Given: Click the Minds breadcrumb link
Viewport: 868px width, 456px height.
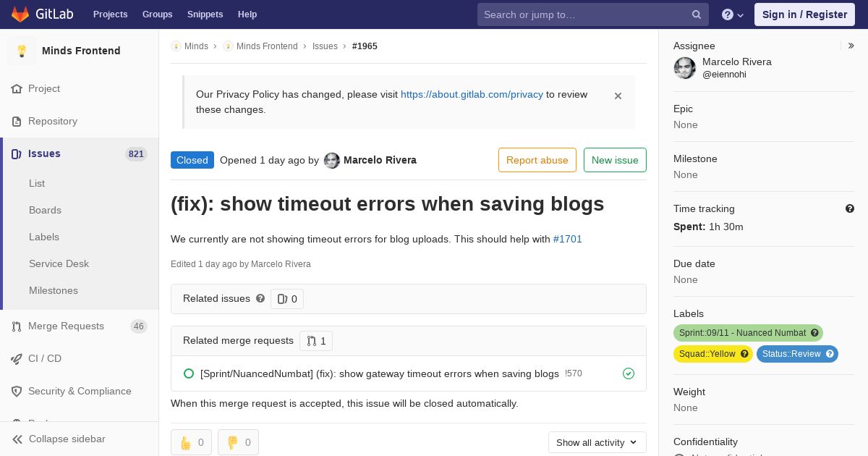Looking at the screenshot, I should click(x=196, y=46).
